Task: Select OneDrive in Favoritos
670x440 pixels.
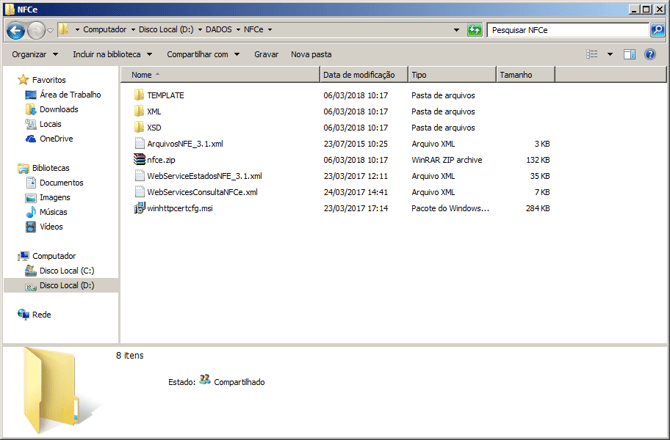Action: click(x=56, y=139)
